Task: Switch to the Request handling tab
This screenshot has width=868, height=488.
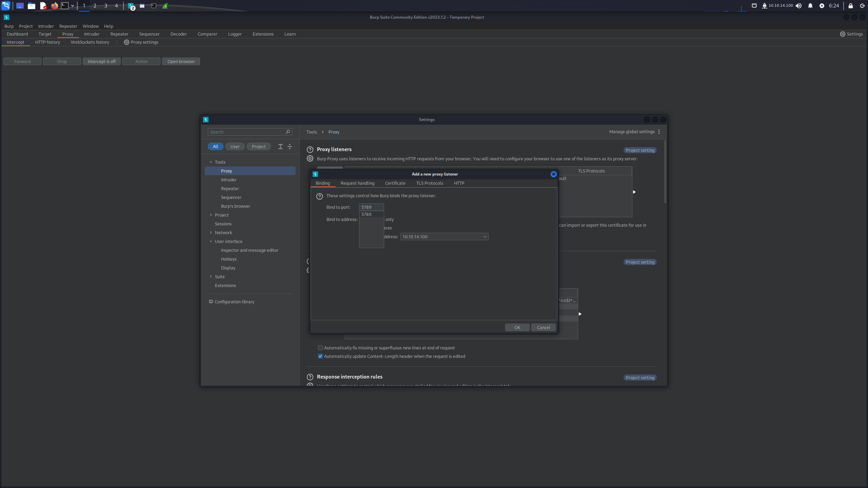Action: coord(357,183)
